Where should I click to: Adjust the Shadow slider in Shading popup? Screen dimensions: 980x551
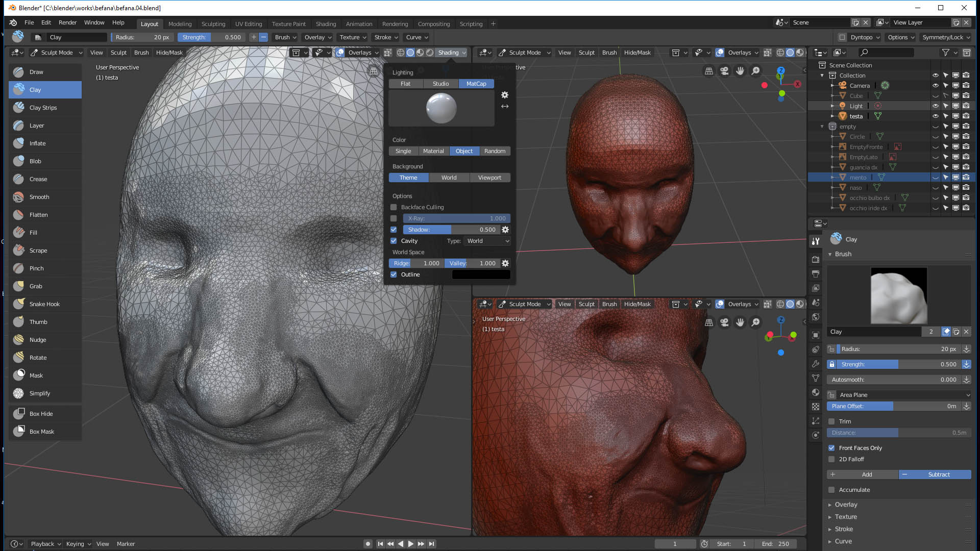(451, 230)
